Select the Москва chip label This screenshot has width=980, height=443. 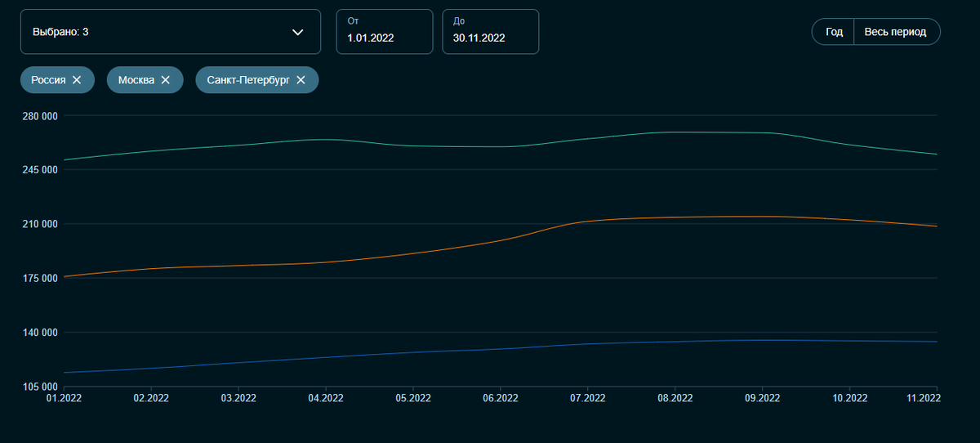pyautogui.click(x=136, y=80)
